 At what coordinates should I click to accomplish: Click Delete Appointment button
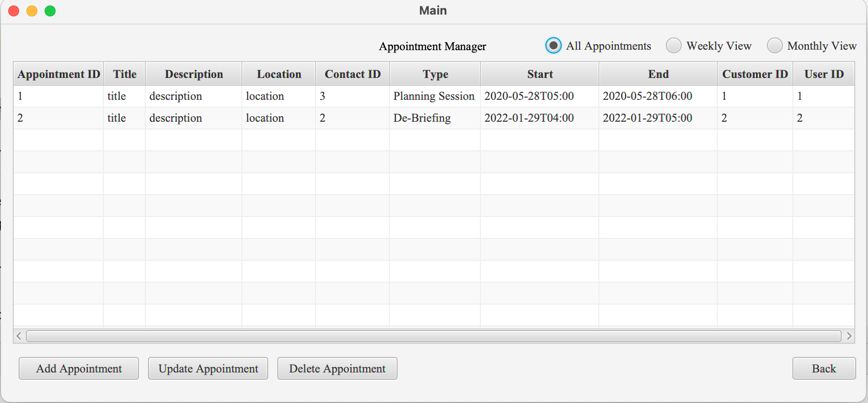click(337, 368)
